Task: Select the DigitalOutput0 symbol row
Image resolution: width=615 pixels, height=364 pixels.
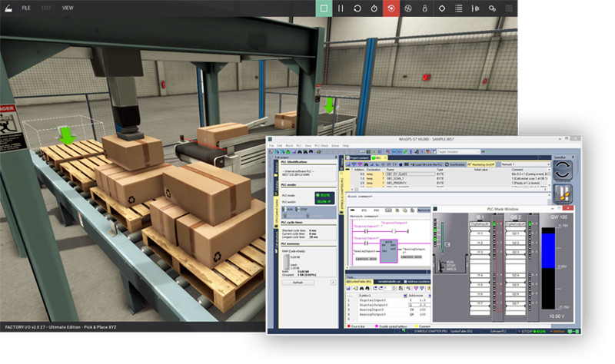Action: (x=387, y=305)
